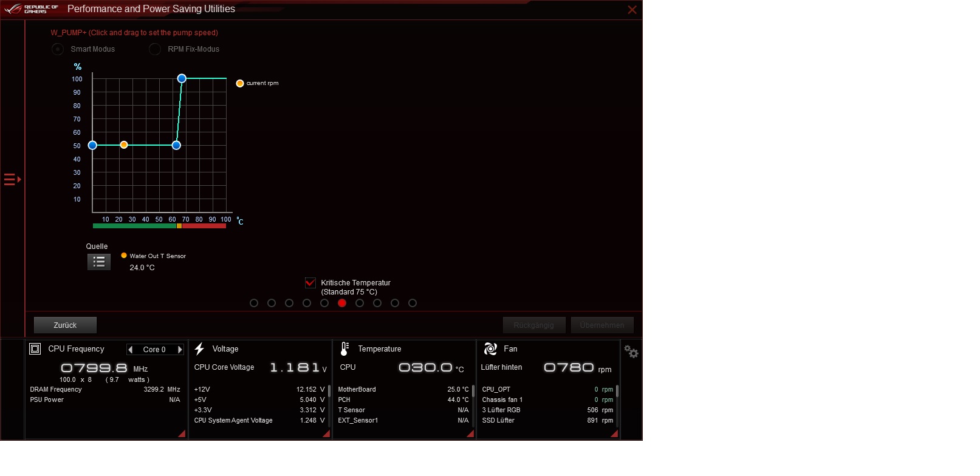Close the Performance and Power Saving Utilities window

click(x=632, y=10)
